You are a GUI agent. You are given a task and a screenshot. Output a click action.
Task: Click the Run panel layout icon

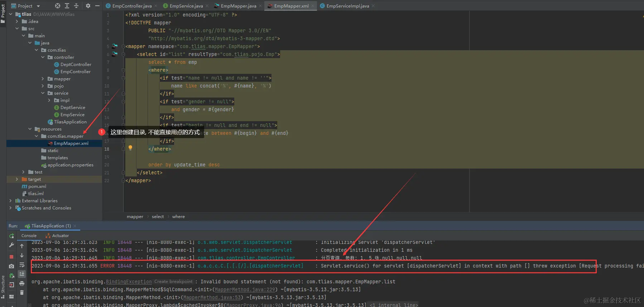[x=11, y=296]
